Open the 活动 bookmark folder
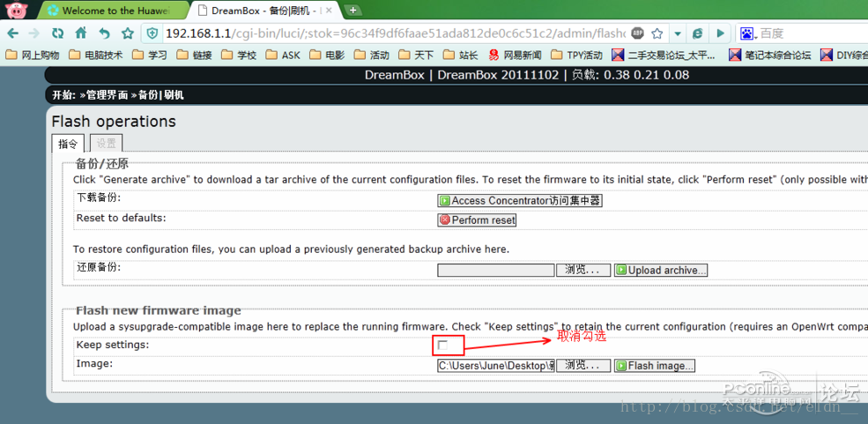868x424 pixels. (x=372, y=55)
